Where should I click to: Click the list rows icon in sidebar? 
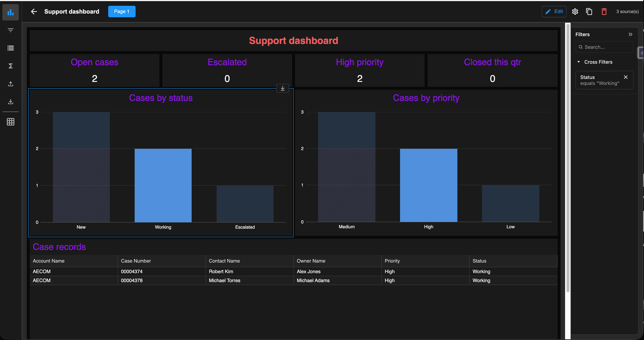click(10, 48)
